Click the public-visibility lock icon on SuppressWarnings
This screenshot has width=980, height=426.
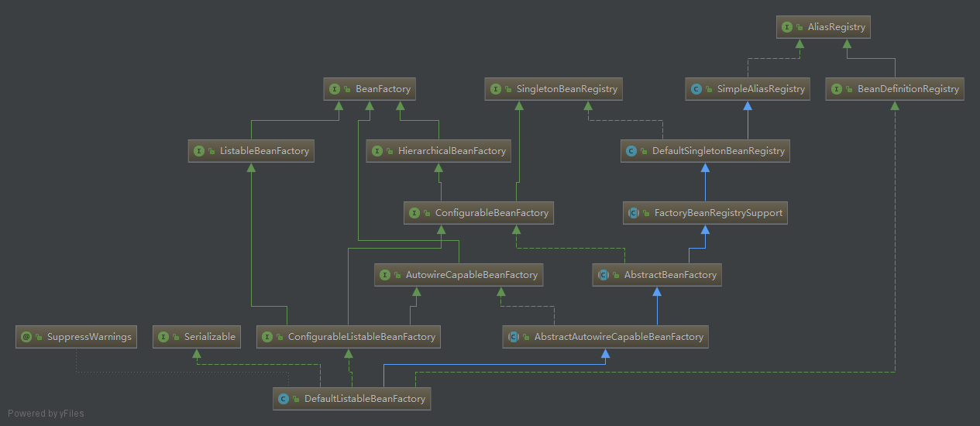(40, 338)
